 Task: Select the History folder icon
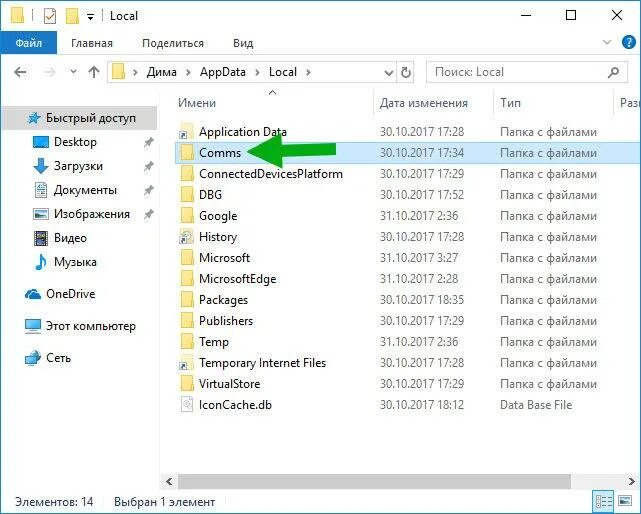point(186,236)
